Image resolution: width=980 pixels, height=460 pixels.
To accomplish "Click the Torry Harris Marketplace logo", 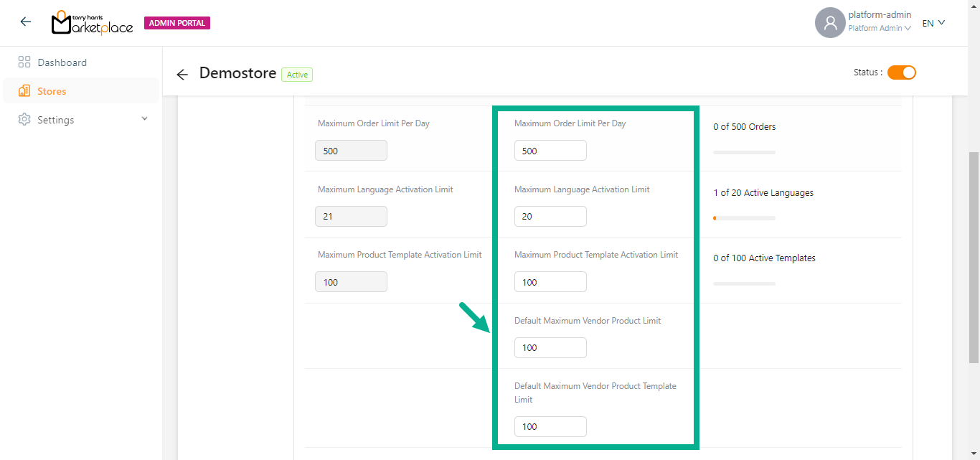I will pyautogui.click(x=92, y=23).
